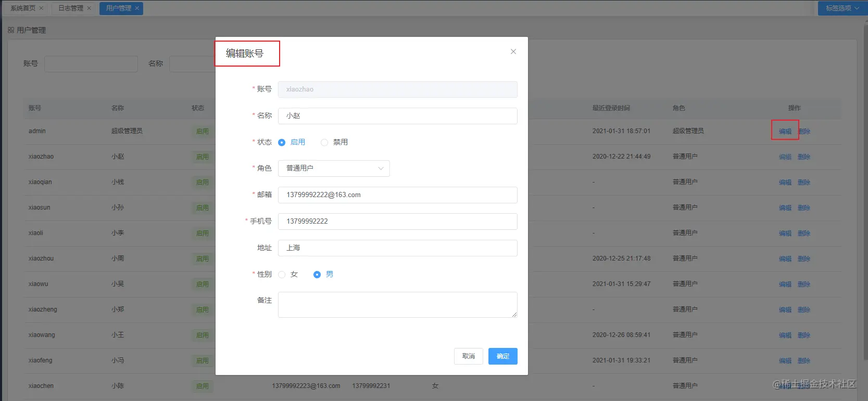Expand the 标签选项 dropdown menu

(842, 8)
